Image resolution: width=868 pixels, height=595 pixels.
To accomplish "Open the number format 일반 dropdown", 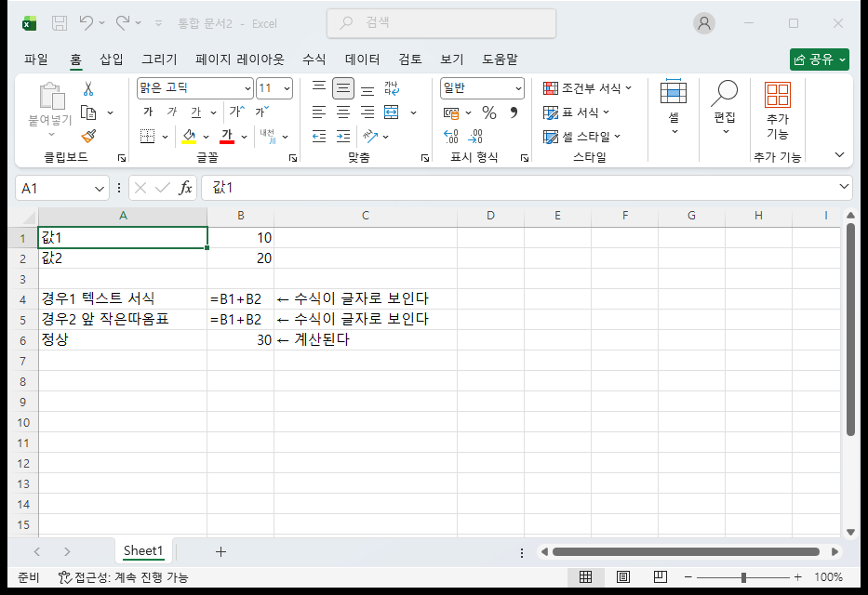I will (x=518, y=88).
